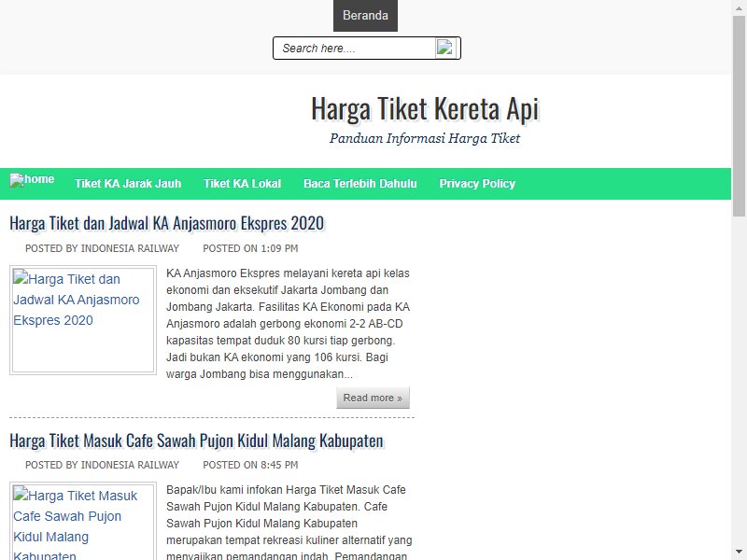Click the Harga Tiket Kereta Api site title
Viewport: 747px width, 560px height.
coord(425,109)
